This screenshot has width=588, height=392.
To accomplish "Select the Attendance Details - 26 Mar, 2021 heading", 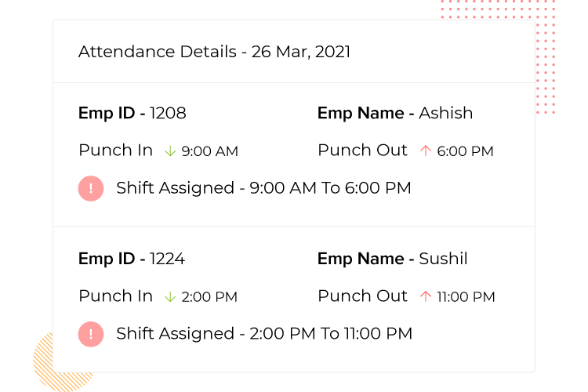I will point(214,52).
